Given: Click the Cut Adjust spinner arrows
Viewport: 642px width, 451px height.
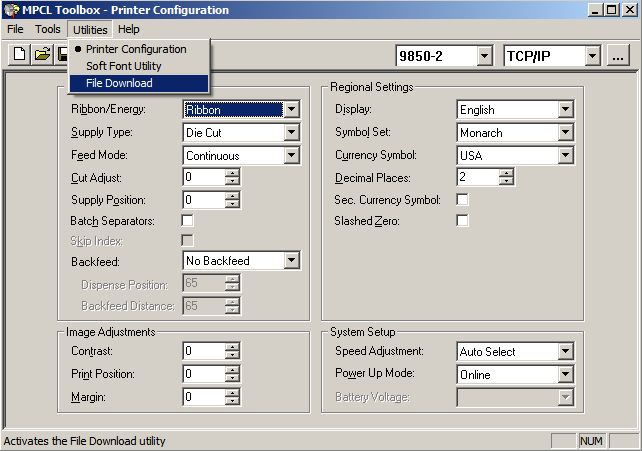Looking at the screenshot, I should 232,177.
